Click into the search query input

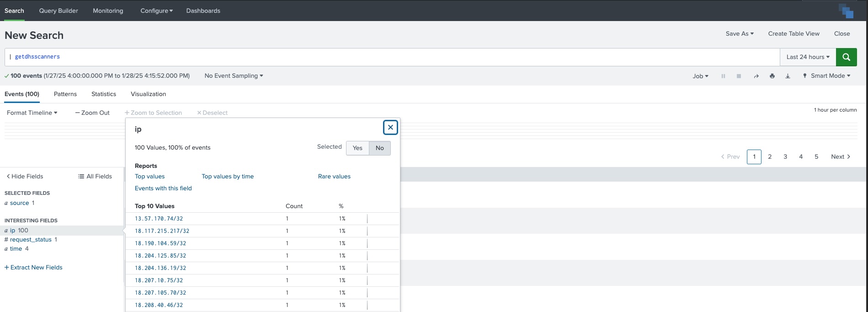pos(392,57)
